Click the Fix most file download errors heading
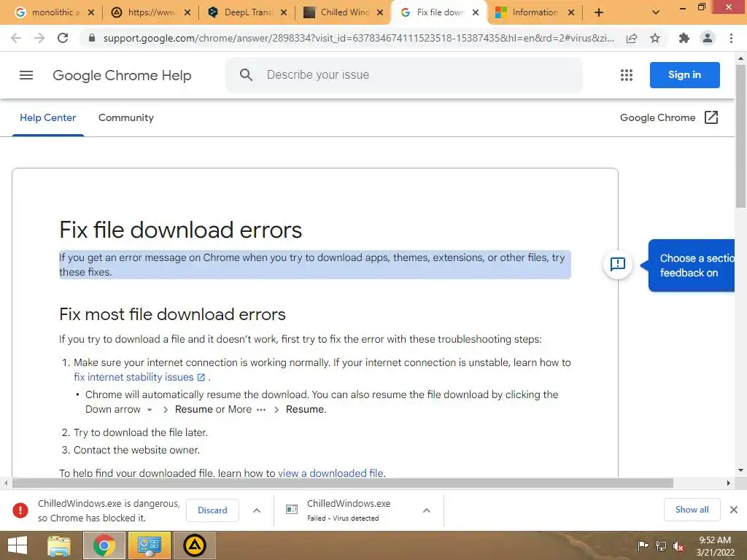This screenshot has width=747, height=560. (172, 314)
